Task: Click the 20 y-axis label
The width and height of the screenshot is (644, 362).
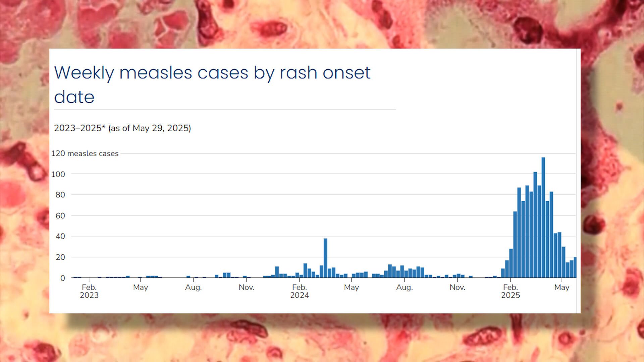Action: pyautogui.click(x=60, y=257)
